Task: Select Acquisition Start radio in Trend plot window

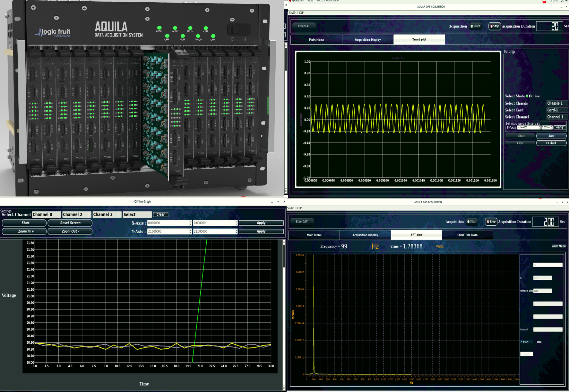Action: pos(476,26)
